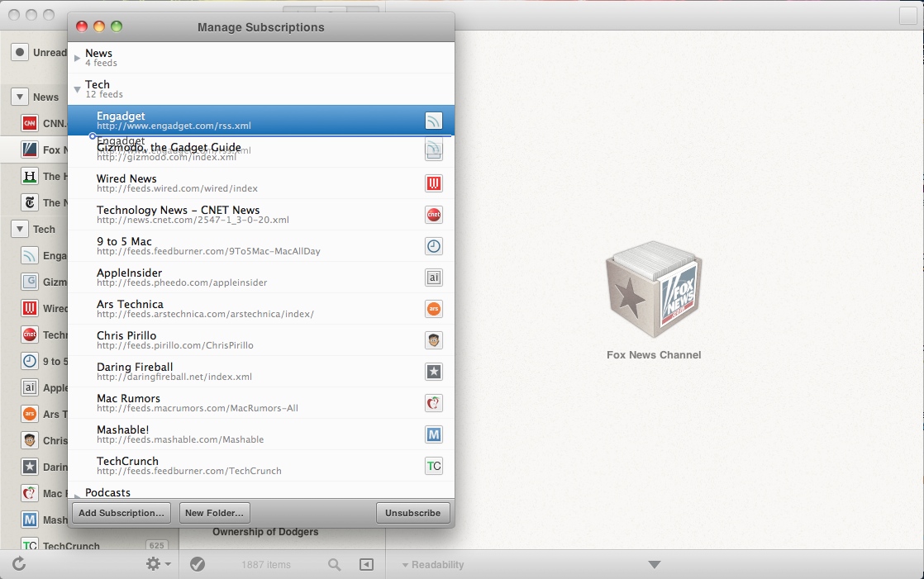Expand the News folder in Manage Subscriptions
The width and height of the screenshot is (924, 579).
(77, 58)
